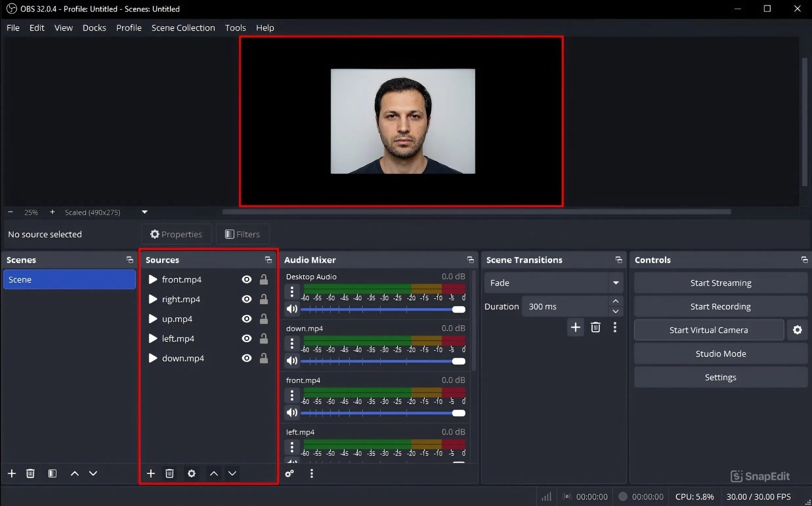Open Desktop Audio options three-dot menu
Image resolution: width=812 pixels, height=506 pixels.
coord(292,292)
